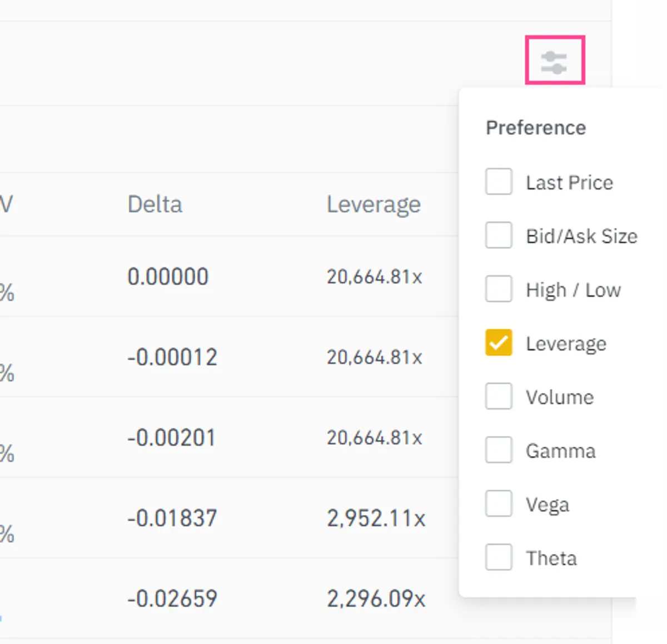Select 20,664.81x in the 0.00000 Delta row

tap(374, 277)
